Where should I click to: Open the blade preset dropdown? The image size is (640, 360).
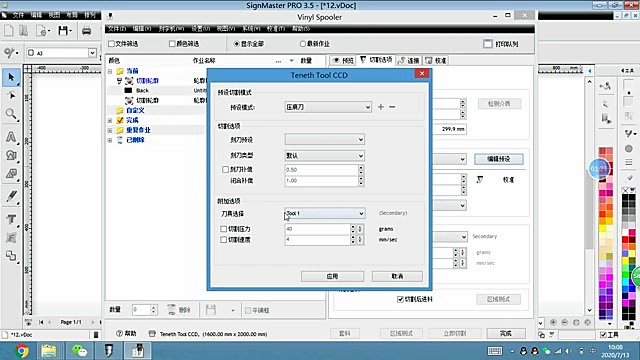pyautogui.click(x=324, y=140)
